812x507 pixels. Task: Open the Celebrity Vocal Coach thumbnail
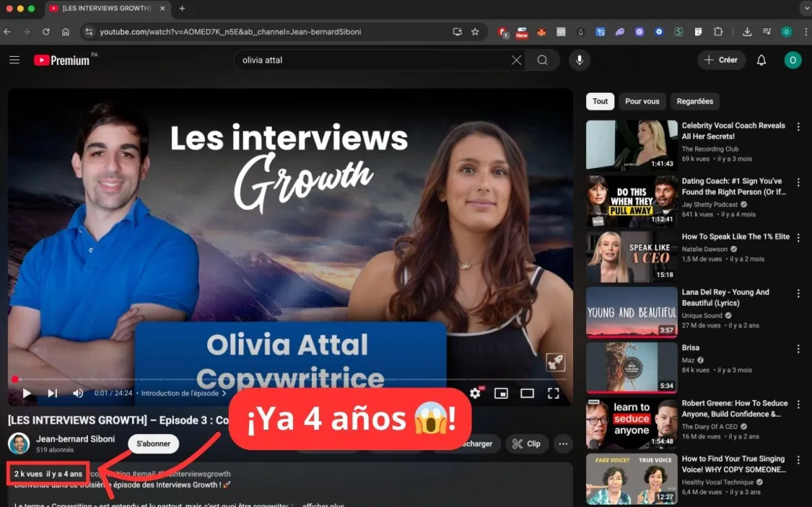(631, 146)
